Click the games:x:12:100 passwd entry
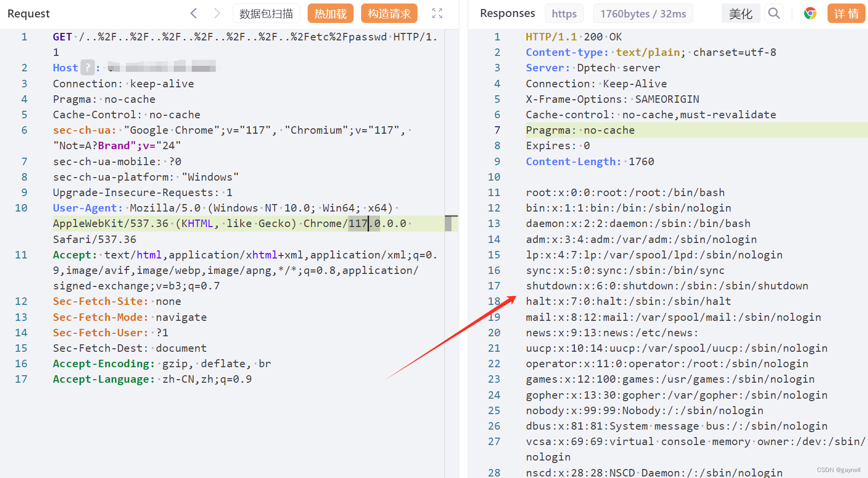Image resolution: width=868 pixels, height=478 pixels. (670, 379)
